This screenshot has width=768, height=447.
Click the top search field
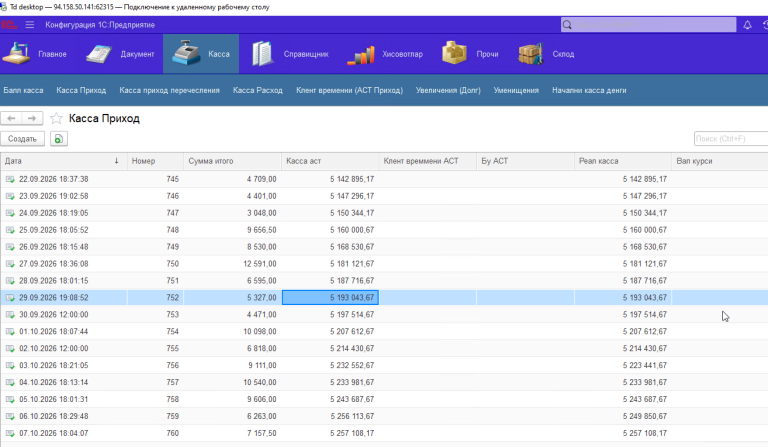point(648,24)
